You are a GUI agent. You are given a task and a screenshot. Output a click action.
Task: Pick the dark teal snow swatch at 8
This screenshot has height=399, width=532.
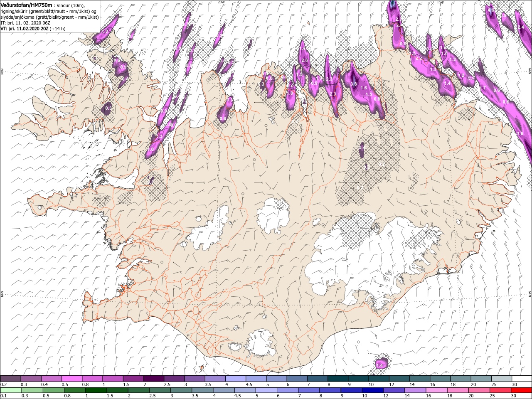point(338,379)
